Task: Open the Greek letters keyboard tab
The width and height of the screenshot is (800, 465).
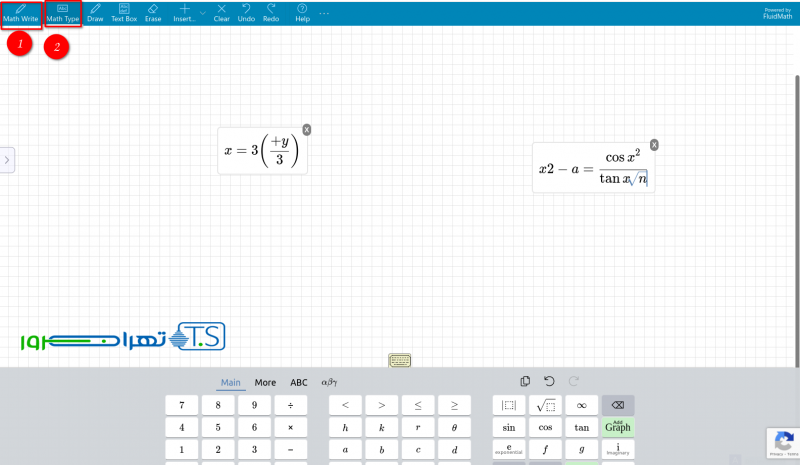Action: pyautogui.click(x=328, y=382)
